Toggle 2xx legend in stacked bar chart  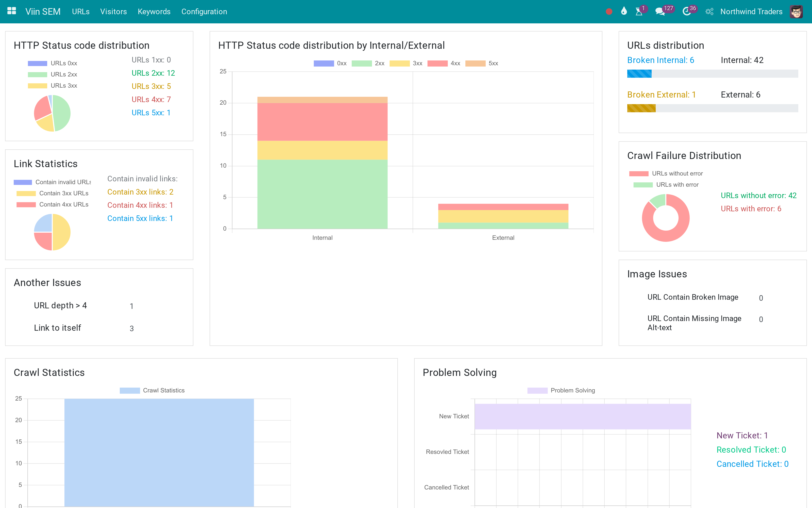(368, 63)
